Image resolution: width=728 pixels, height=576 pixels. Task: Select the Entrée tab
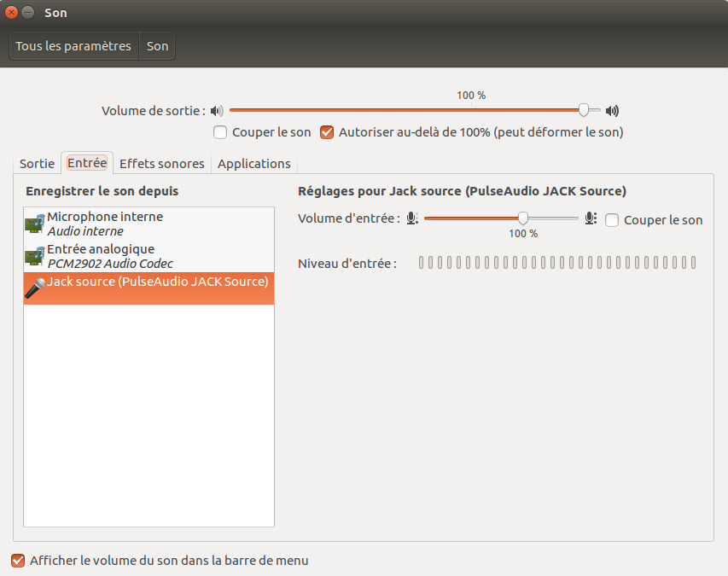coord(87,163)
